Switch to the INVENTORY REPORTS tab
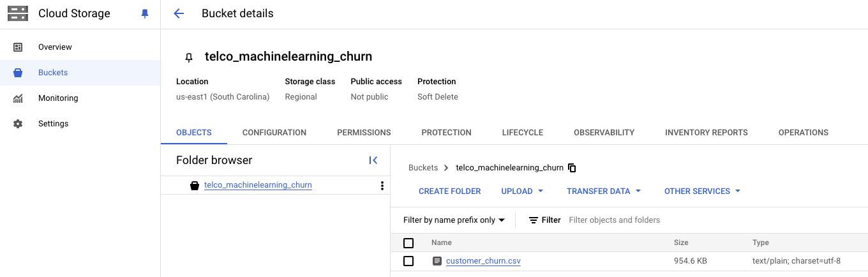Viewport: 868px width, 277px height. [707, 133]
